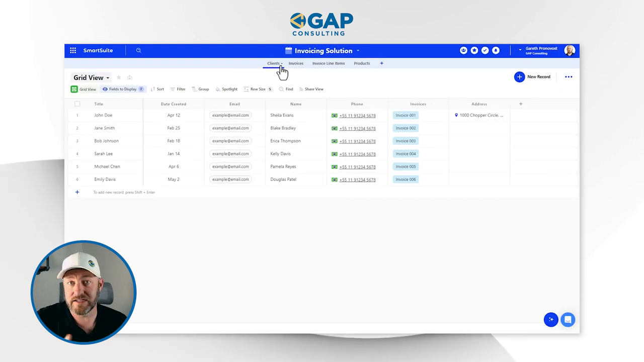This screenshot has height=362, width=644.
Task: Open the members icon in header
Action: (463, 50)
